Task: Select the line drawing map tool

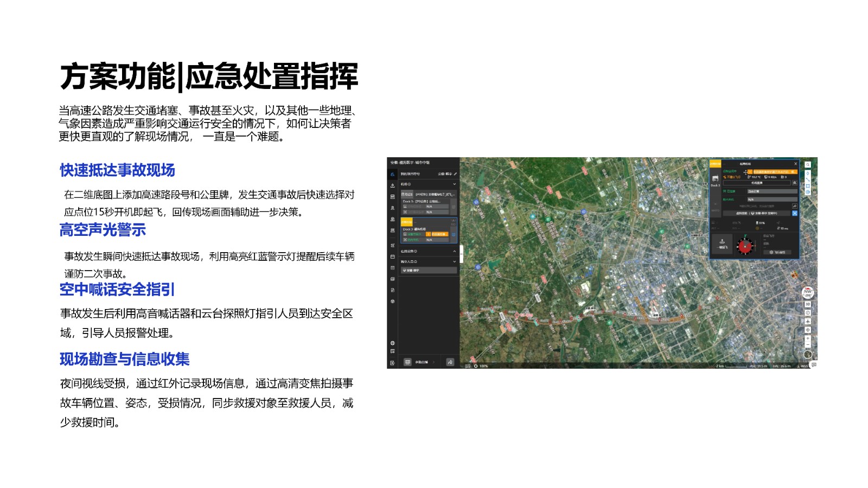Action: pos(808,179)
